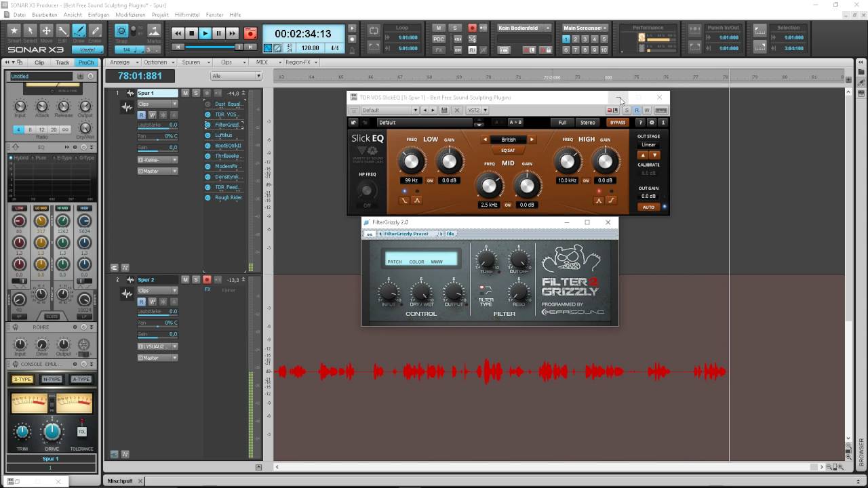The width and height of the screenshot is (868, 488).
Task: Open FilterGrizzly file menu
Action: pyautogui.click(x=450, y=234)
